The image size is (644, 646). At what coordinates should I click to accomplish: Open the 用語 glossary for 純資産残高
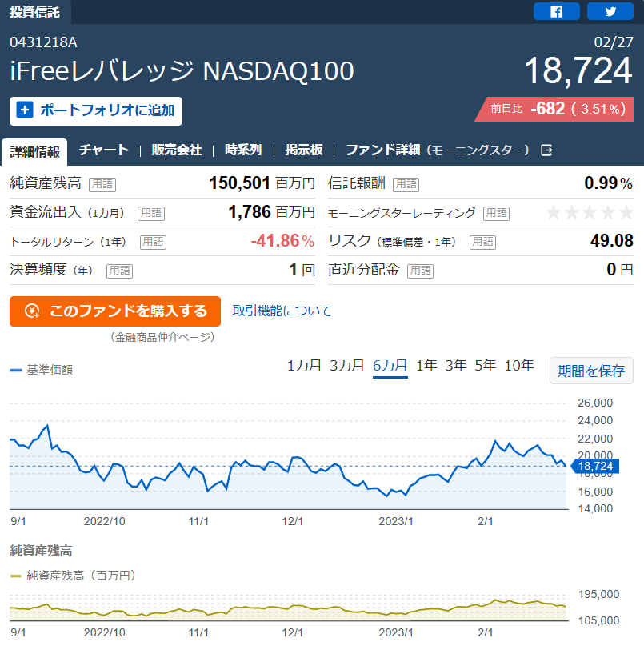[x=102, y=184]
